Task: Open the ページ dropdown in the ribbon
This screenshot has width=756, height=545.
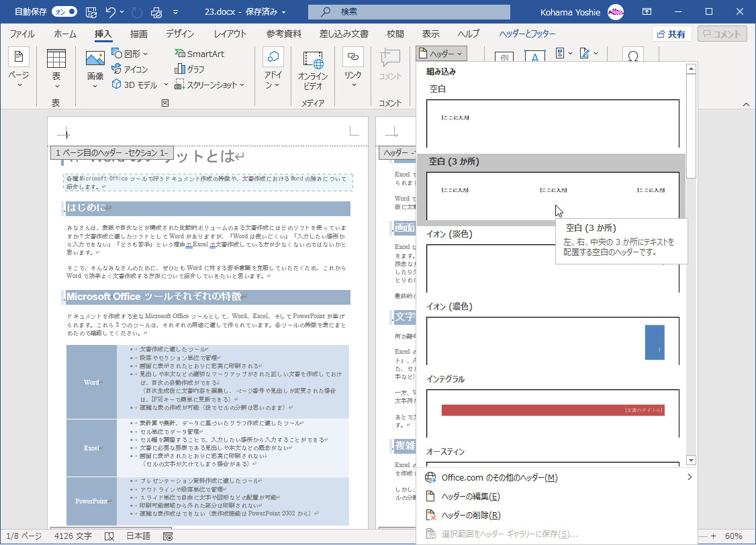Action: [19, 68]
